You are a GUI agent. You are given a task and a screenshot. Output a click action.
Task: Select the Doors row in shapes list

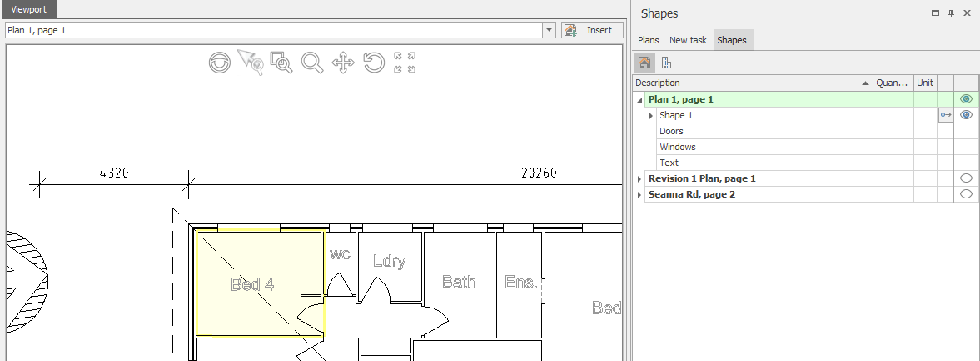pos(671,131)
